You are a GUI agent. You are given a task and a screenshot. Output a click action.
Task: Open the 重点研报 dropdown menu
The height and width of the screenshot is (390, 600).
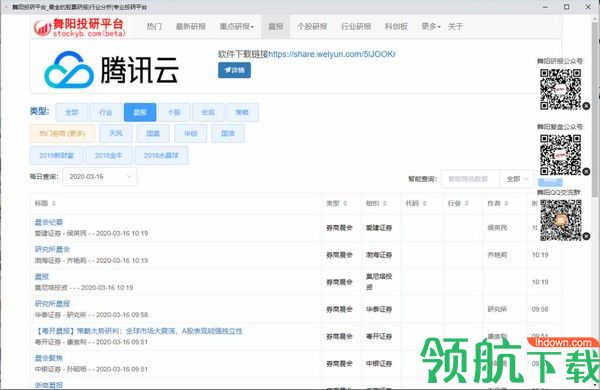(236, 26)
